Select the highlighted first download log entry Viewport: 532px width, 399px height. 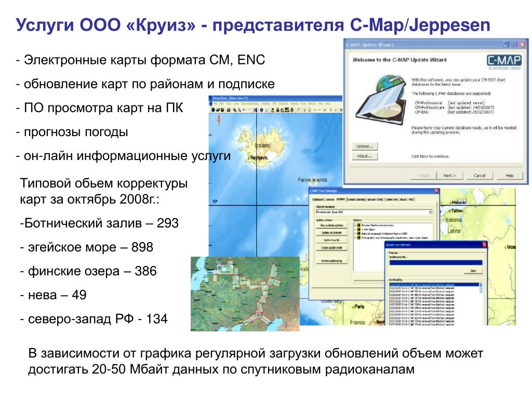pyautogui.click(x=434, y=285)
